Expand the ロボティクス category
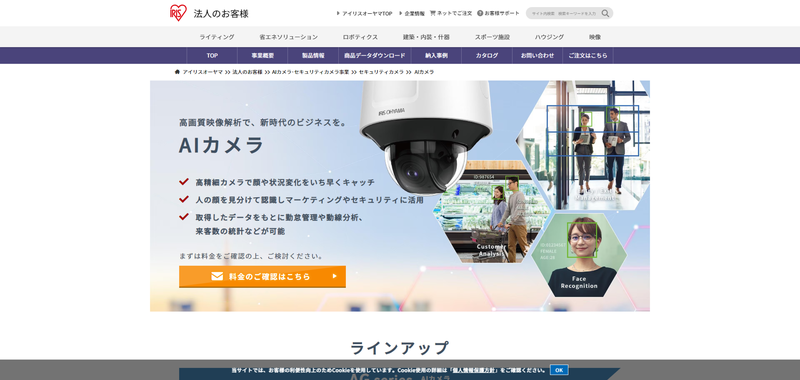 [360, 37]
